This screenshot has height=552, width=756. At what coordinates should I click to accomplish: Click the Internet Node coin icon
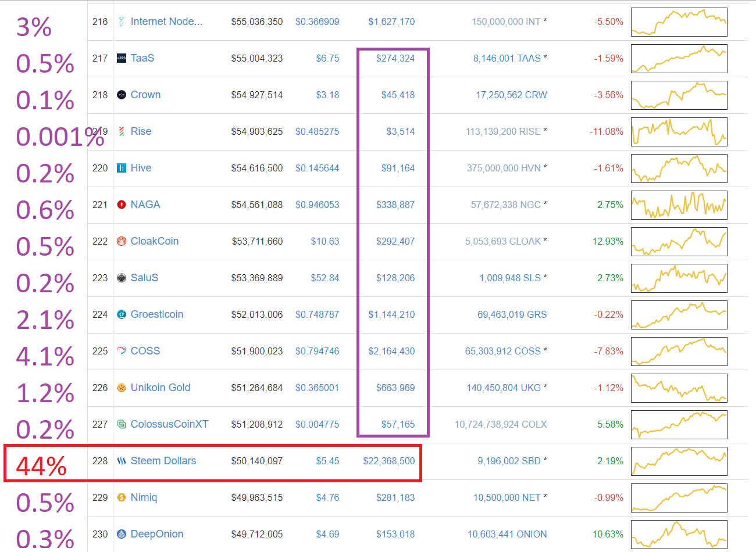coord(122,21)
